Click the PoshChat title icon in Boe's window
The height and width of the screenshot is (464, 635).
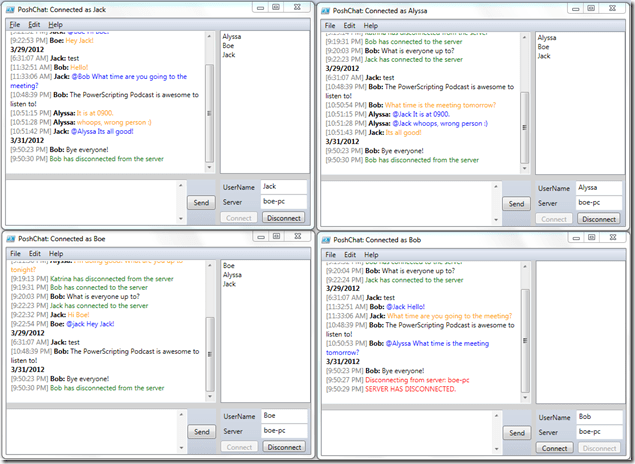(9, 240)
